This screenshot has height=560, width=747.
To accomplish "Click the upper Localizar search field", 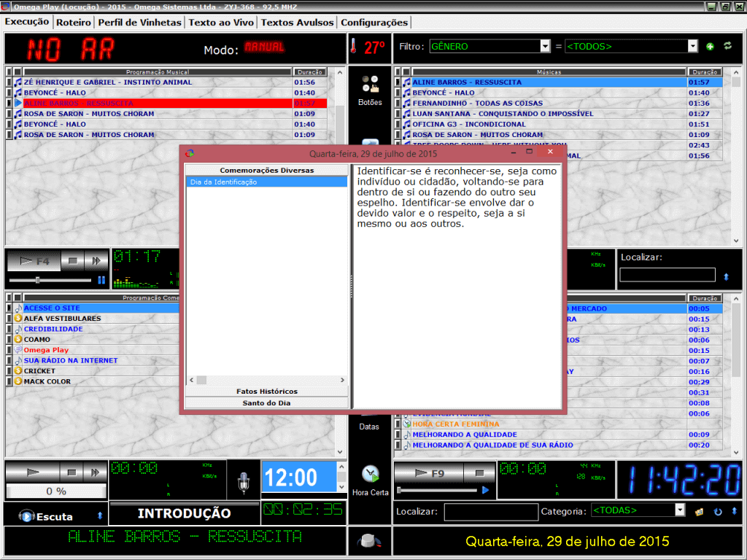I will [x=667, y=275].
